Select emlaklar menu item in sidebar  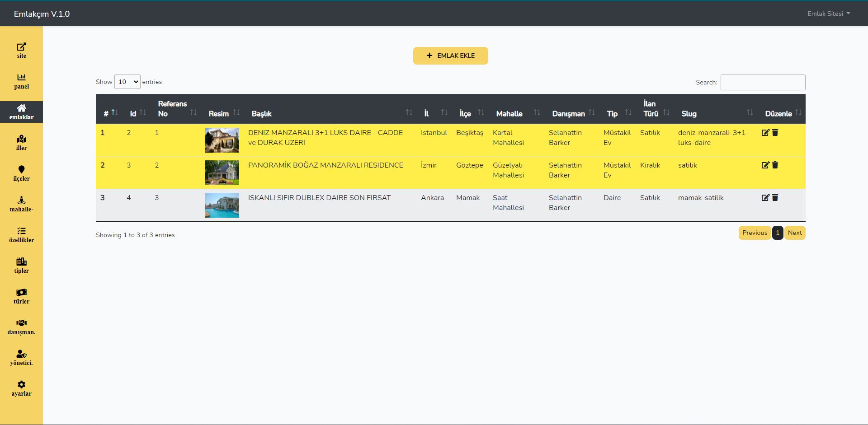pos(21,112)
